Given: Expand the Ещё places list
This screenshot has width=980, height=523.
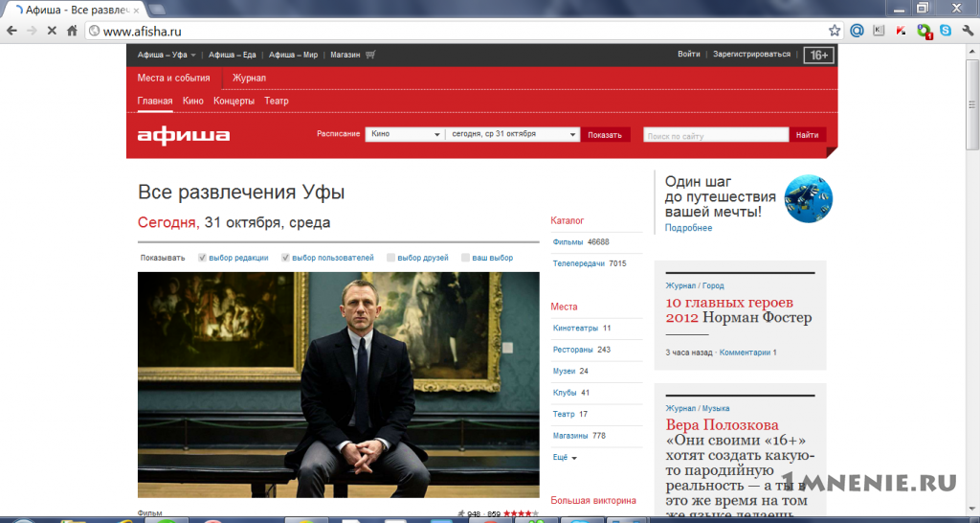Looking at the screenshot, I should (565, 457).
